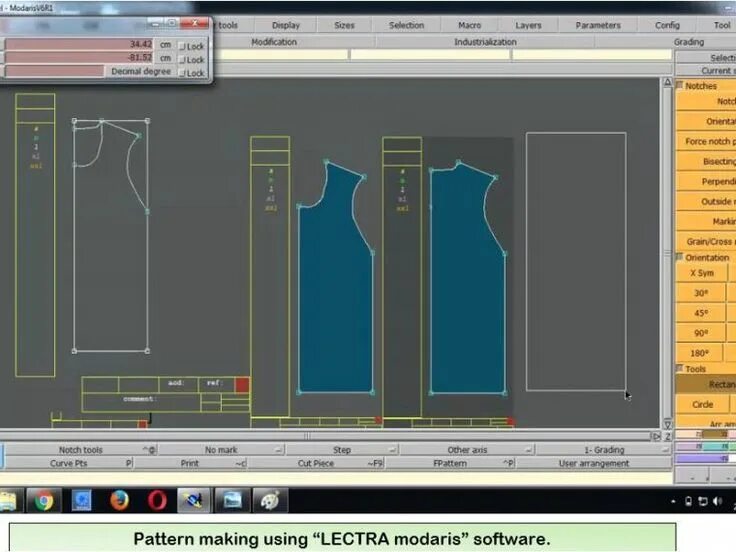Click the scroll up arrow of the vertical scrollbar
736x552 pixels.
pyautogui.click(x=667, y=82)
